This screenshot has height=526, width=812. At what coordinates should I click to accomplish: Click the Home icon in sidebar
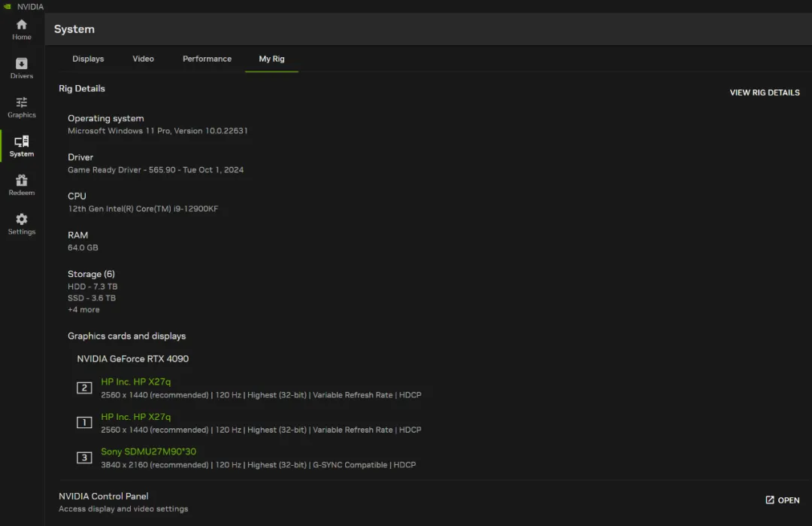[x=21, y=25]
